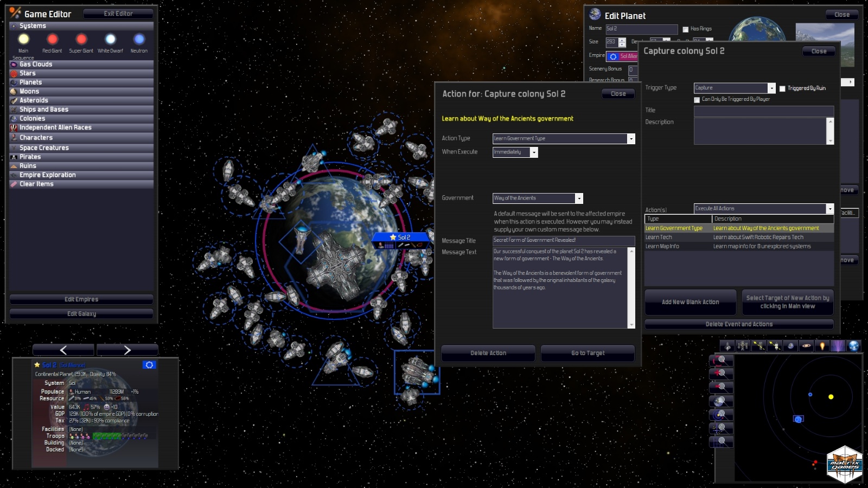Click Go to Target
Screen dimensions: 868x488
pyautogui.click(x=588, y=353)
